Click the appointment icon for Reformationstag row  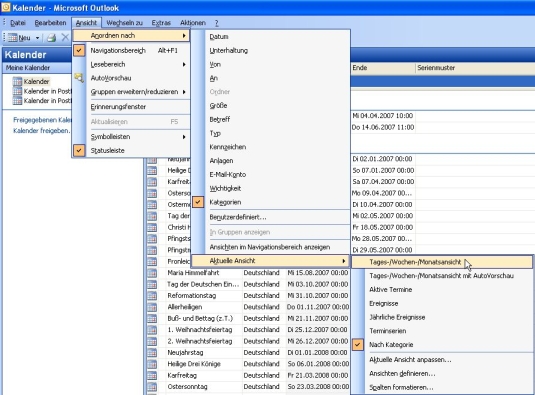click(152, 296)
